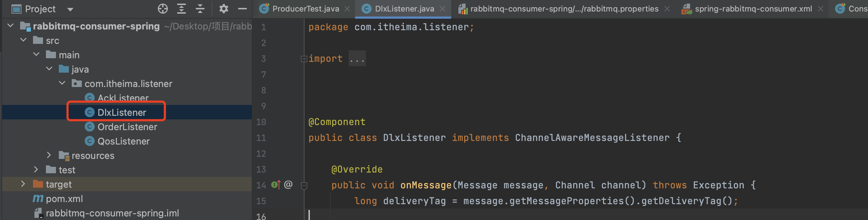Switch to spring-rabbitmq-consumer.xml tab
Screen dimensions: 868x220
(x=753, y=9)
